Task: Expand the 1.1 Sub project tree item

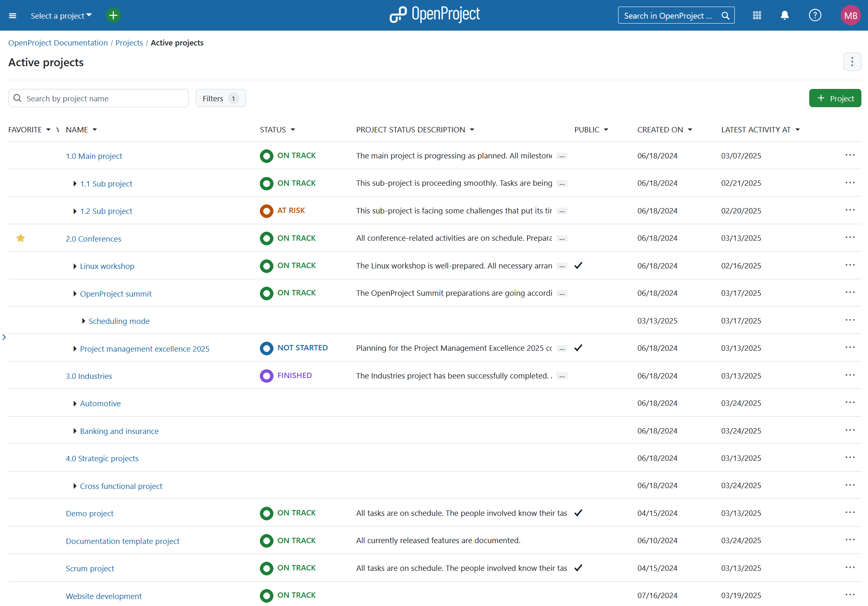Action: pyautogui.click(x=74, y=184)
